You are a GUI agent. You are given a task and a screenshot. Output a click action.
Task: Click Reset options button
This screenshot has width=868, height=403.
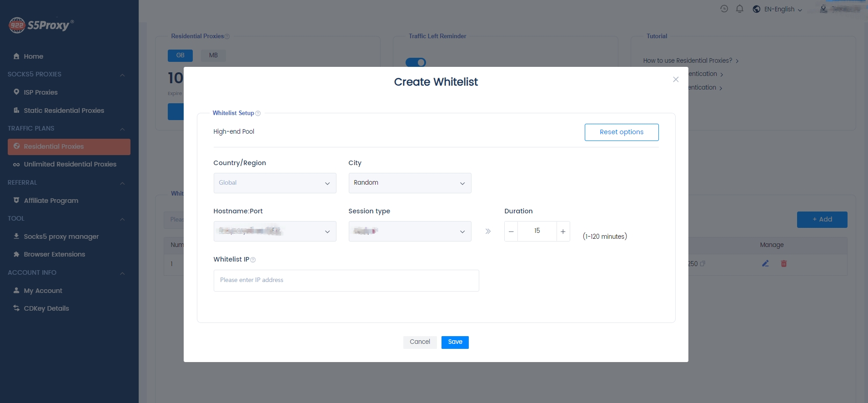point(621,132)
